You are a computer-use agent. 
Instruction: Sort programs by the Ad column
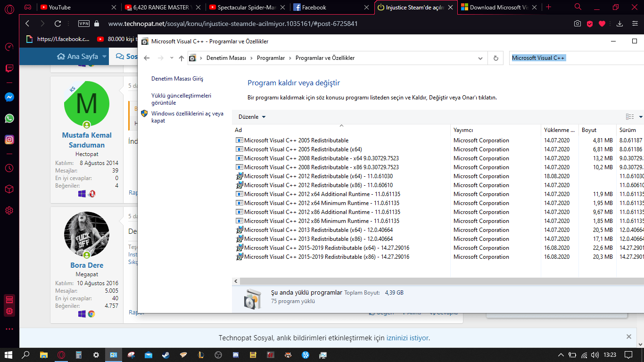pyautogui.click(x=342, y=130)
